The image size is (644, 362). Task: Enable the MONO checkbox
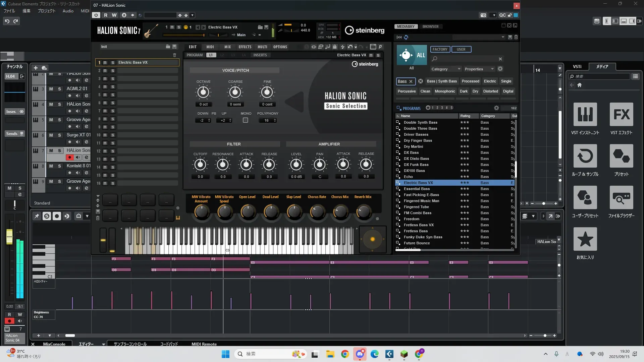[246, 120]
